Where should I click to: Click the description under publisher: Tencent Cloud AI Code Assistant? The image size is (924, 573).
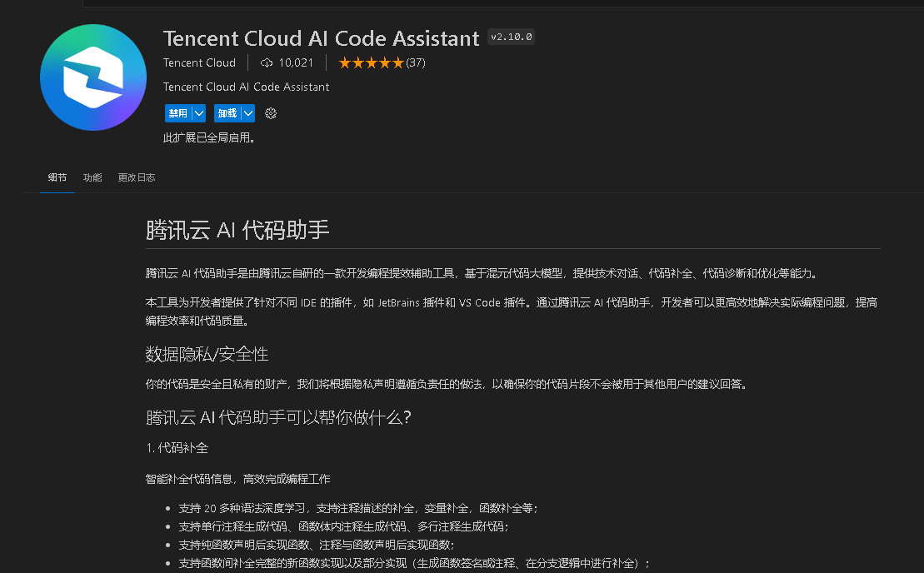point(247,87)
